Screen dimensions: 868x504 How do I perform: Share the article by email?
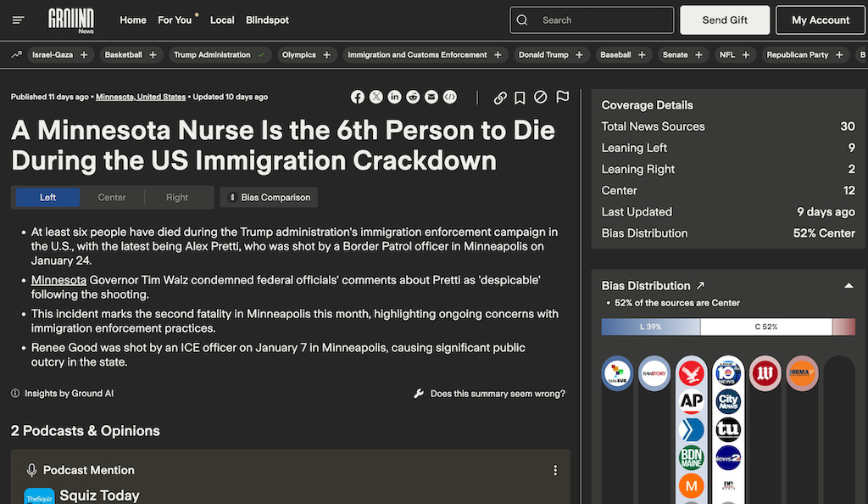click(431, 97)
